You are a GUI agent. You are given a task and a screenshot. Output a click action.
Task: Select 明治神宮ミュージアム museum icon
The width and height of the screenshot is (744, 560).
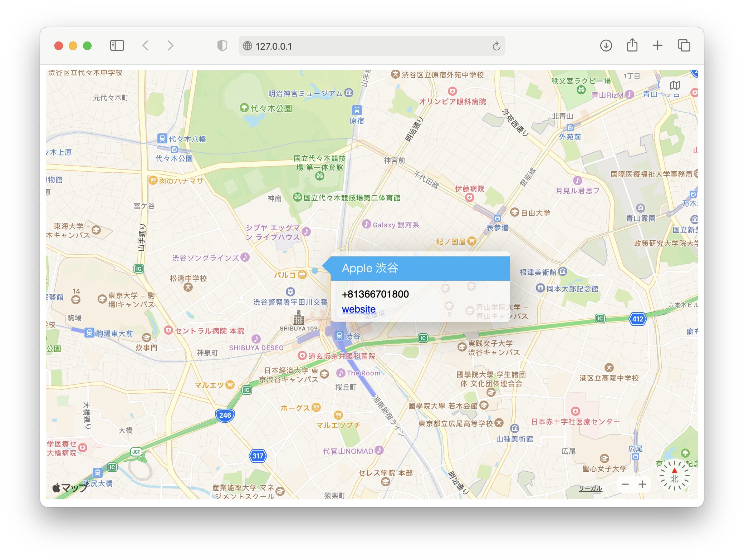coord(349,93)
